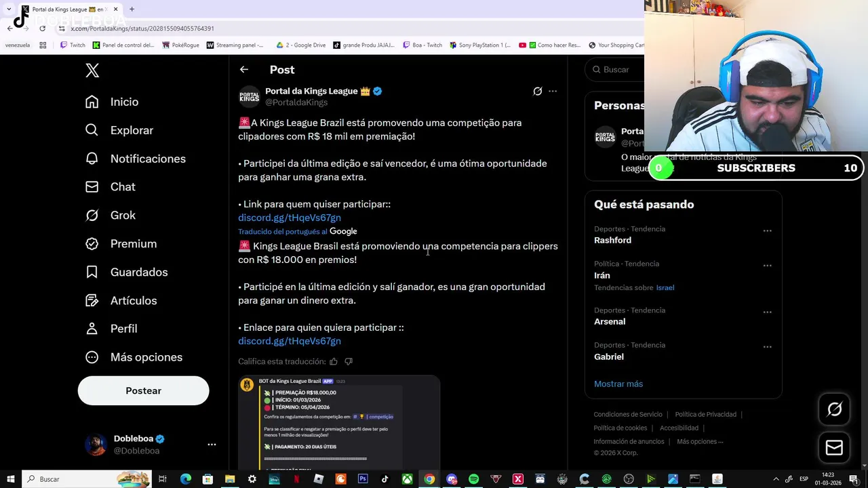Open the three dots beside Rashford trend

pos(767,230)
